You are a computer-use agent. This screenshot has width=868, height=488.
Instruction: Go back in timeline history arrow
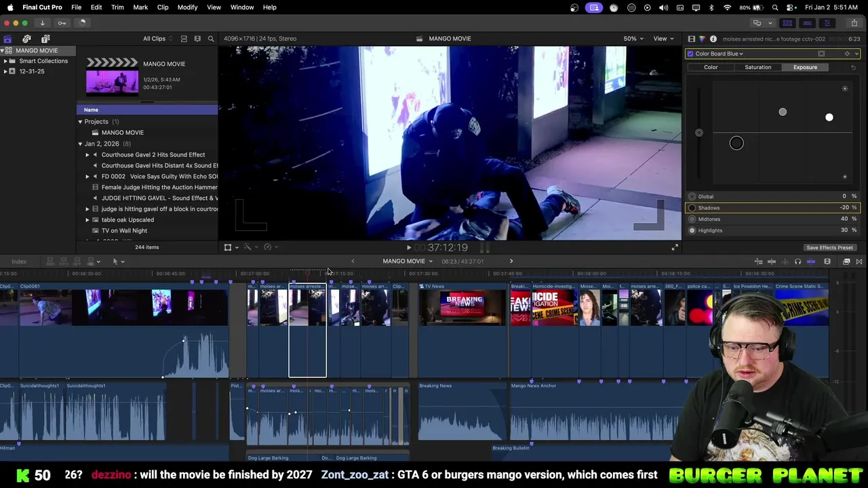[353, 261]
